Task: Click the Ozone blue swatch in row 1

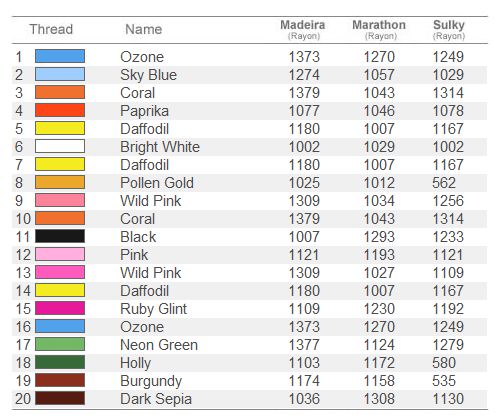Action: pyautogui.click(x=60, y=56)
